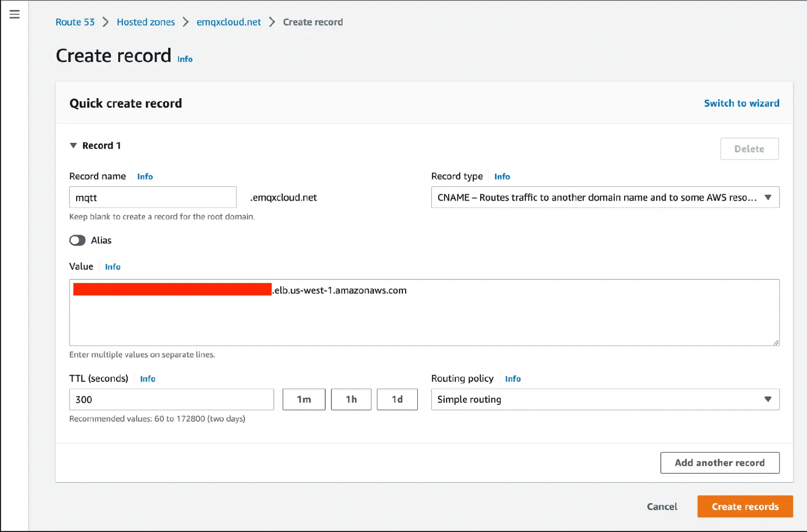Toggle the Alias switch on

[77, 240]
